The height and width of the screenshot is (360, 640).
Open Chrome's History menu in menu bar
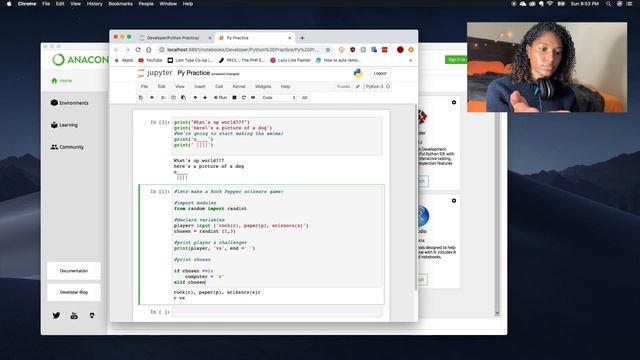click(95, 4)
